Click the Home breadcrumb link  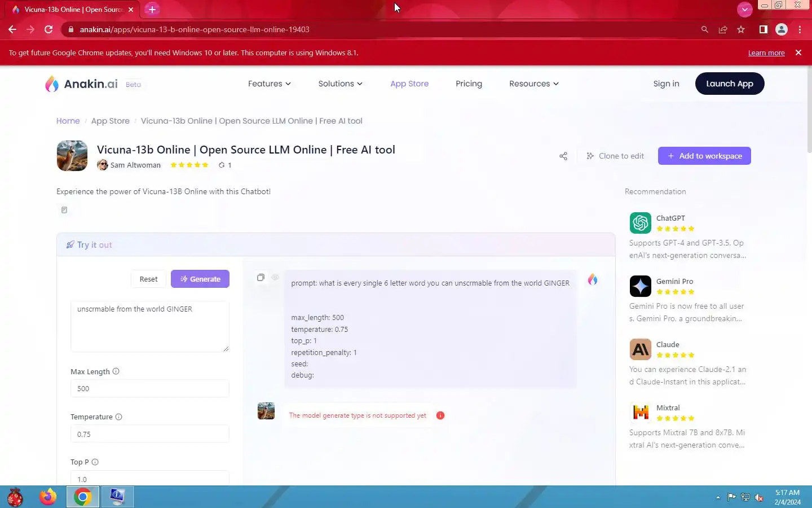[x=68, y=121]
